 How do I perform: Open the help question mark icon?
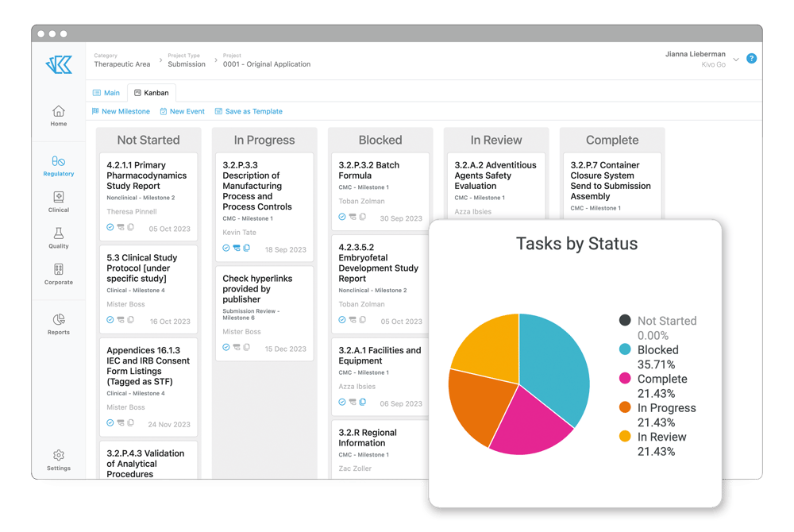tap(751, 58)
